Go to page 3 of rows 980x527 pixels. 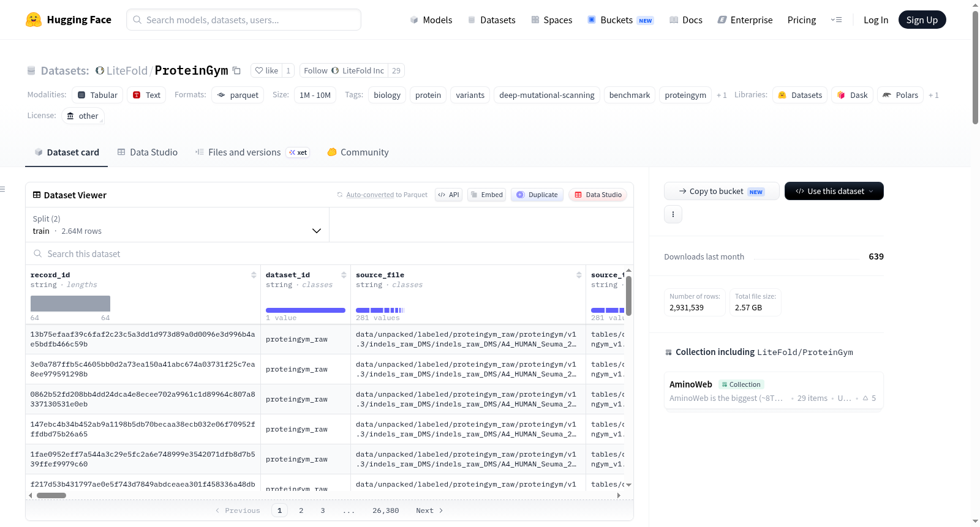tap(323, 510)
